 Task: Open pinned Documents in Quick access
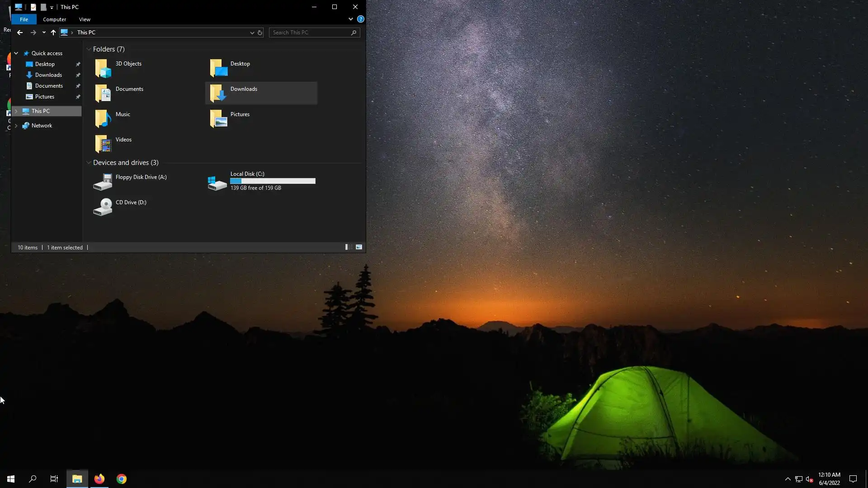coord(49,86)
